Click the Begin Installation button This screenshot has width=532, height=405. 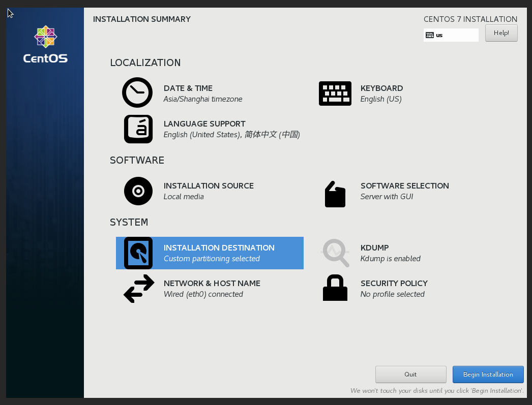[488, 375]
